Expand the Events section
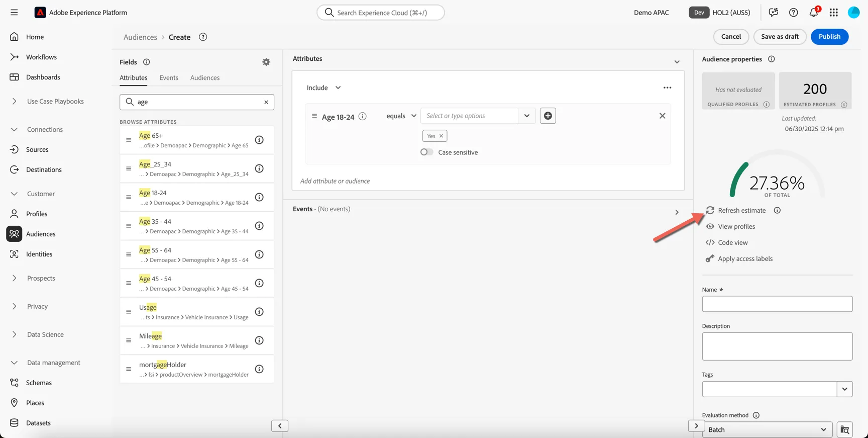The height and width of the screenshot is (438, 868). click(x=677, y=212)
